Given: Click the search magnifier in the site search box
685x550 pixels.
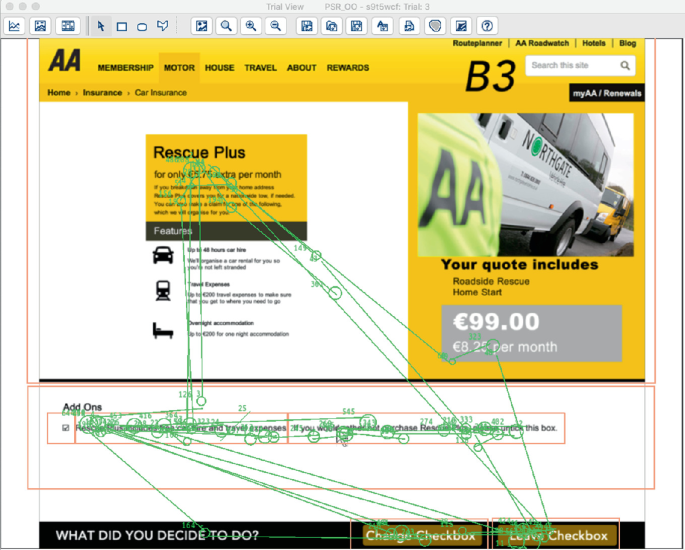Looking at the screenshot, I should point(625,66).
